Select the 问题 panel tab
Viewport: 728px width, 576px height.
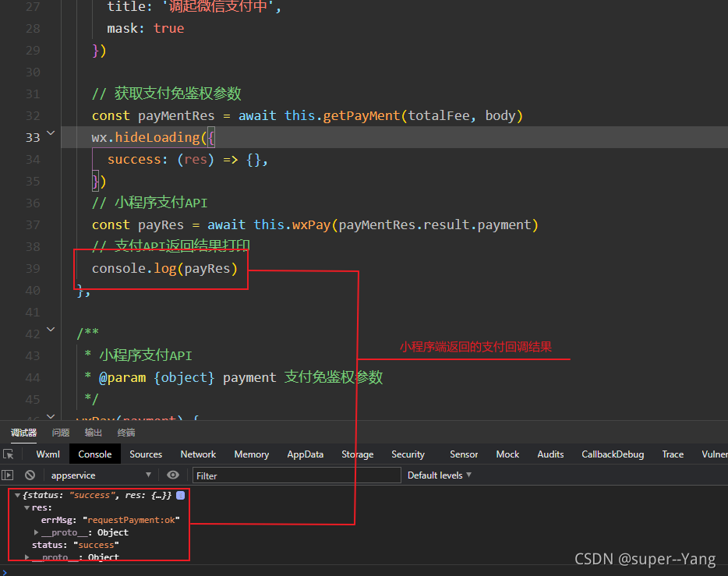pyautogui.click(x=61, y=433)
